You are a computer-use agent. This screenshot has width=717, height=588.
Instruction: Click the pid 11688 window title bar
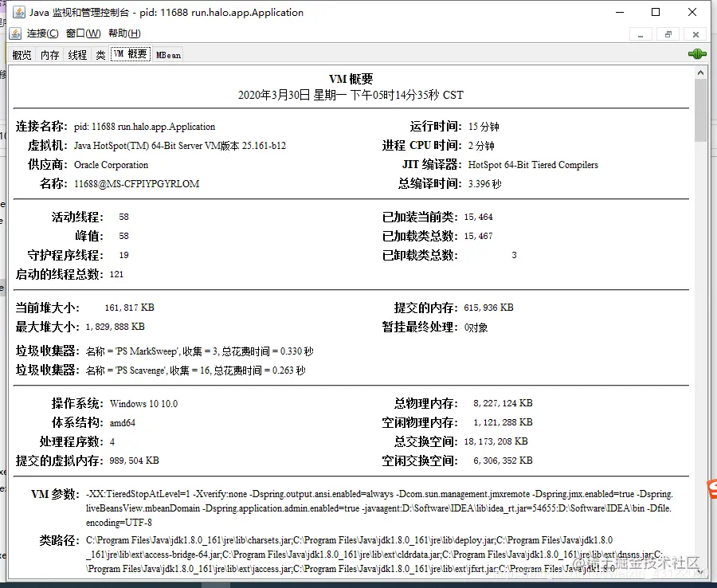coord(239,12)
